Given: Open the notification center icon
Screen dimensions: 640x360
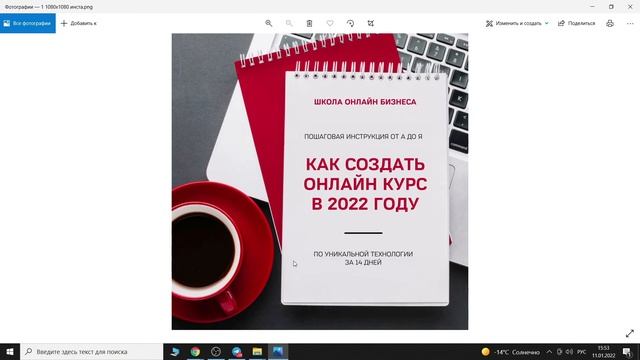Looking at the screenshot, I should click(627, 352).
